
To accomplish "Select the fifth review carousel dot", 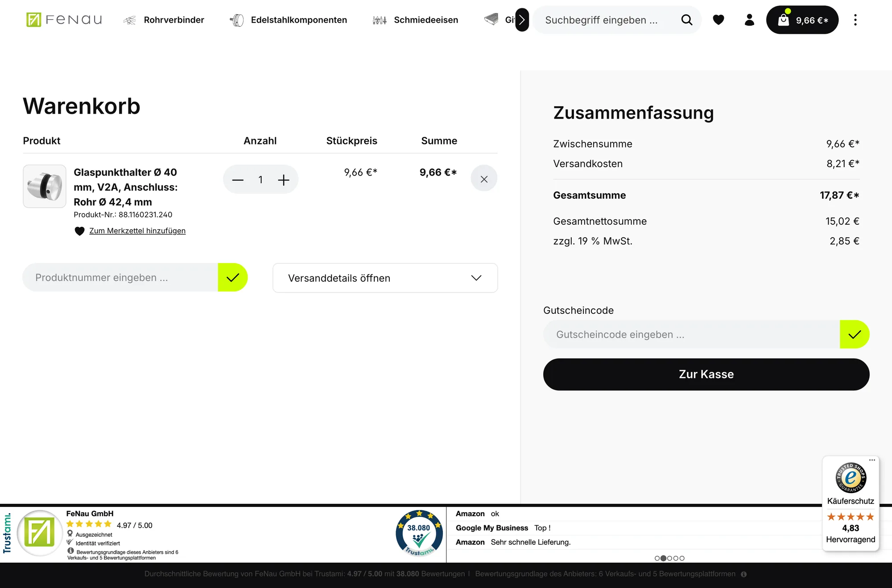I will (x=682, y=558).
